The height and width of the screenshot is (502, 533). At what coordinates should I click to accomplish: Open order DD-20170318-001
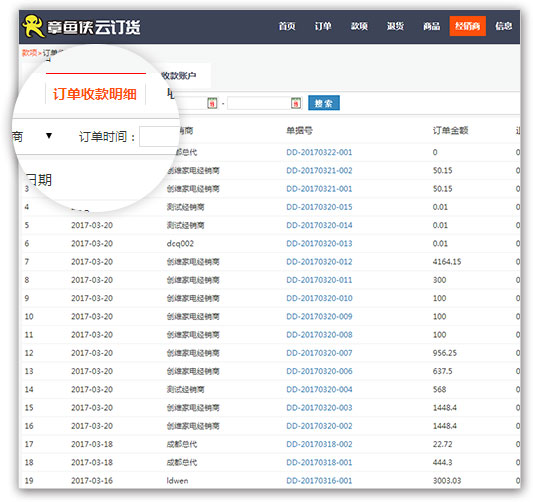(319, 462)
